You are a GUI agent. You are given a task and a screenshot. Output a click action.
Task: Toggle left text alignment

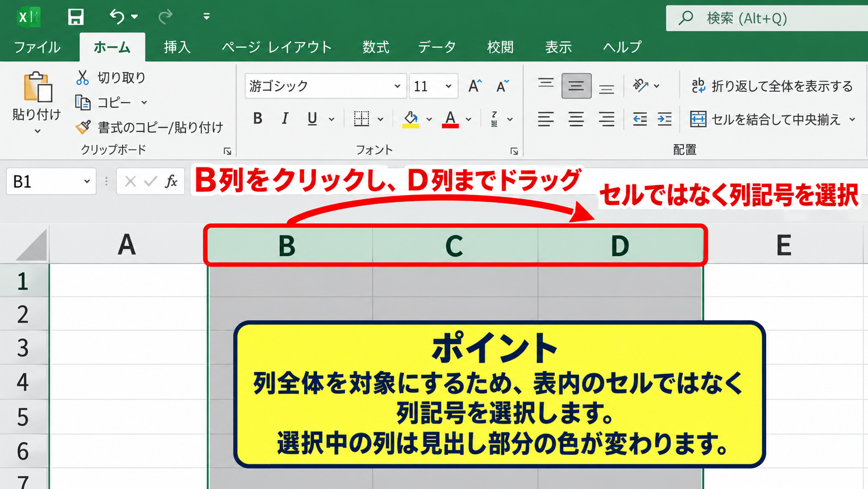pos(546,119)
